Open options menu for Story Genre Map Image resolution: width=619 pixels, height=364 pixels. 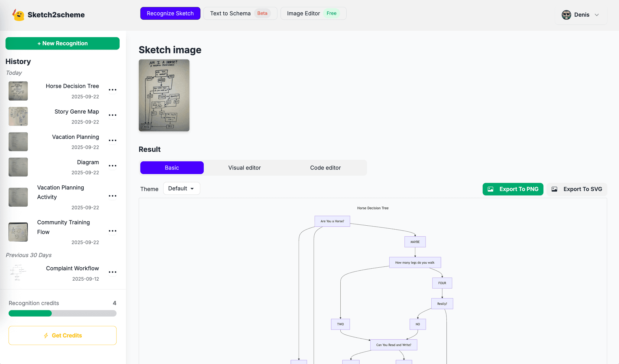(112, 115)
